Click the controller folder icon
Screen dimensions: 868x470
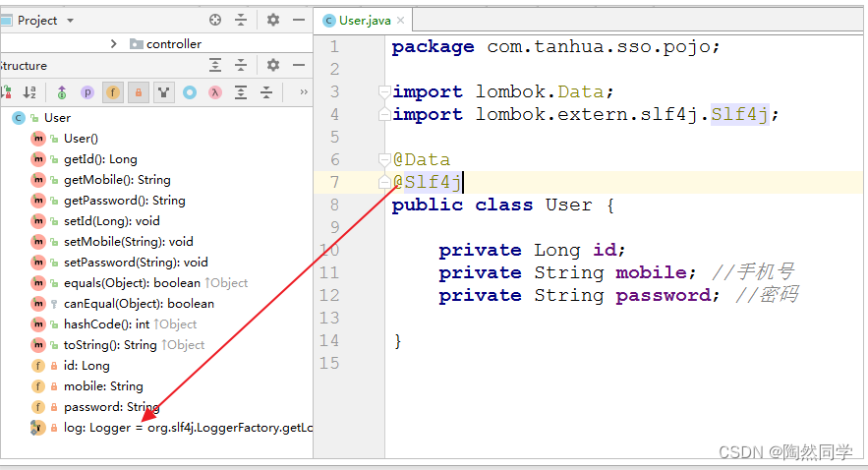point(137,43)
